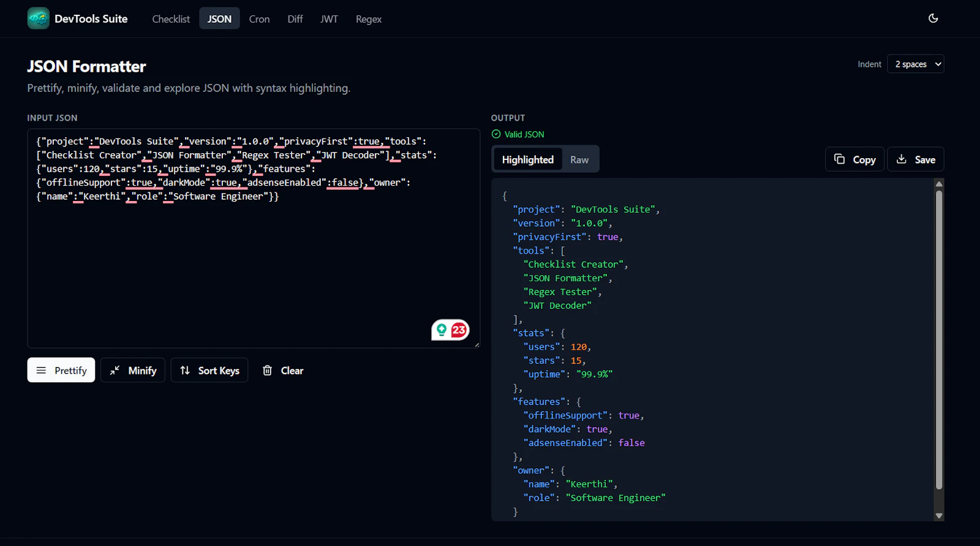Click the "features" key in output

539,402
